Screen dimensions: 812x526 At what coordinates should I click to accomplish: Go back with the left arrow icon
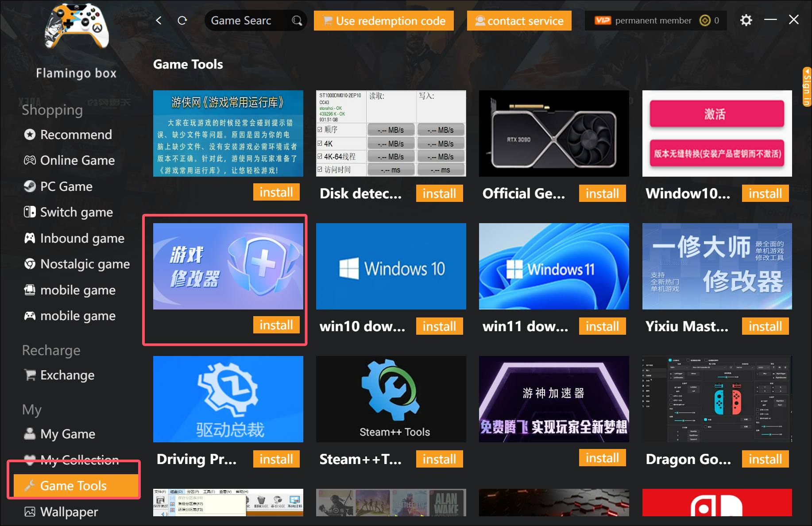pos(159,20)
